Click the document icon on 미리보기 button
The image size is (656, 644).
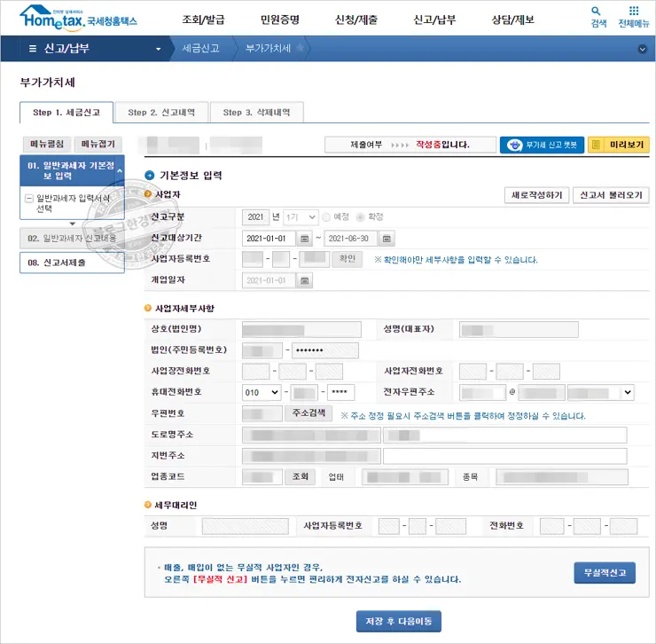pos(597,145)
